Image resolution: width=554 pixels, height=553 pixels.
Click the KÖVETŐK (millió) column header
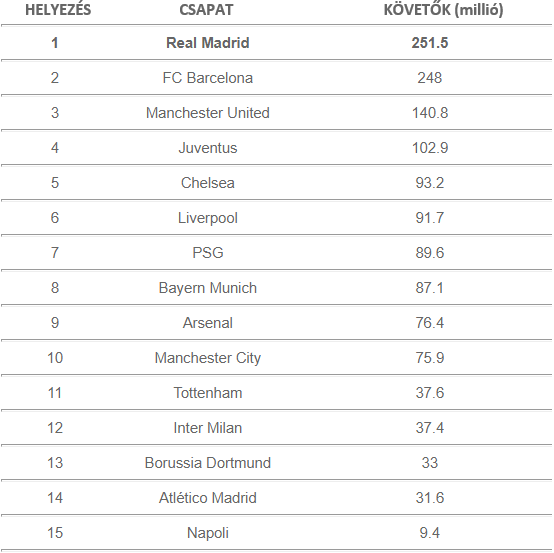point(443,10)
